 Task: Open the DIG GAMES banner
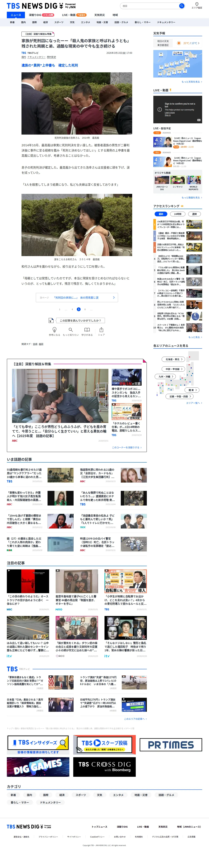click(x=38, y=767)
